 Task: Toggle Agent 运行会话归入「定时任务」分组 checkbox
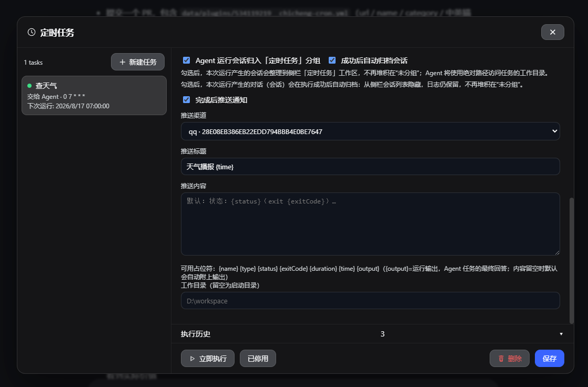186,60
